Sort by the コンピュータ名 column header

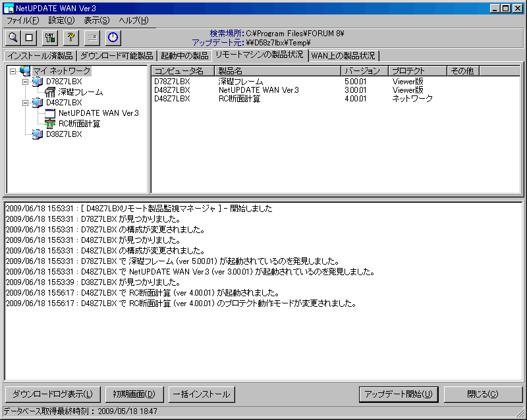click(x=183, y=71)
